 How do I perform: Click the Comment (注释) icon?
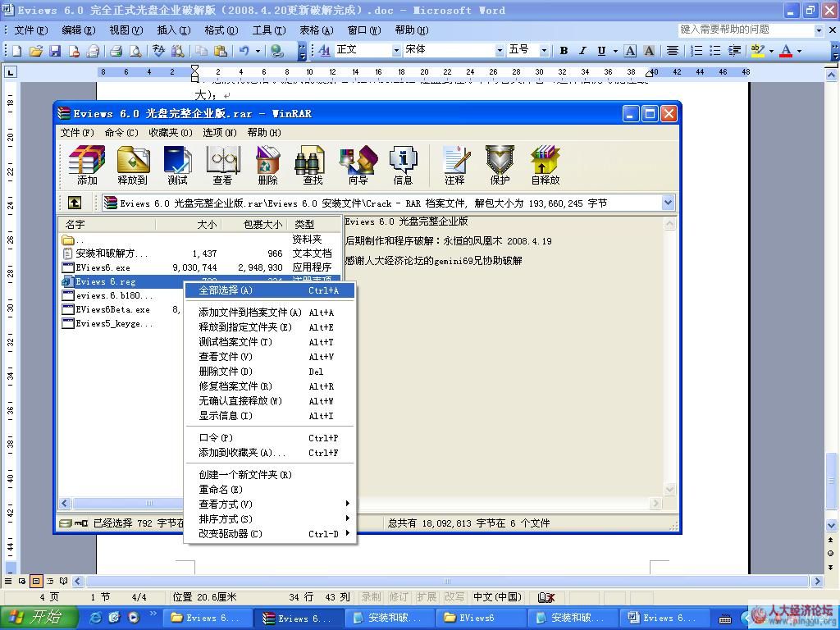454,166
